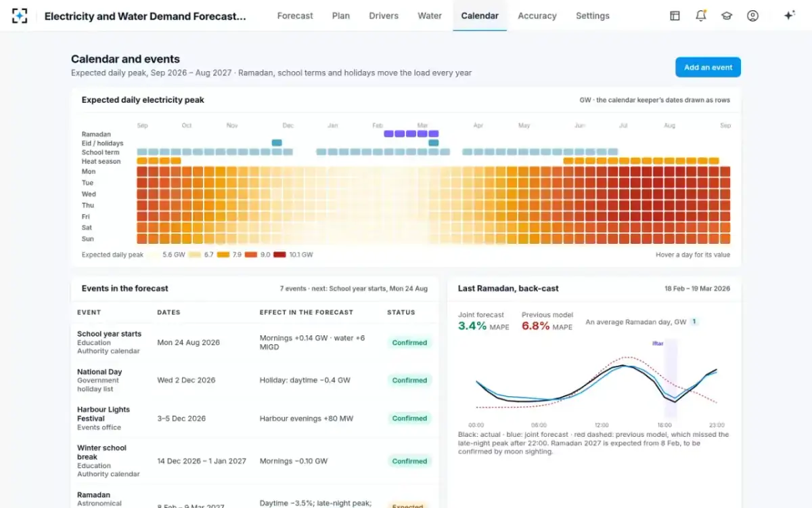The width and height of the screenshot is (812, 508).
Task: Go to the Water tab
Action: pyautogui.click(x=430, y=16)
